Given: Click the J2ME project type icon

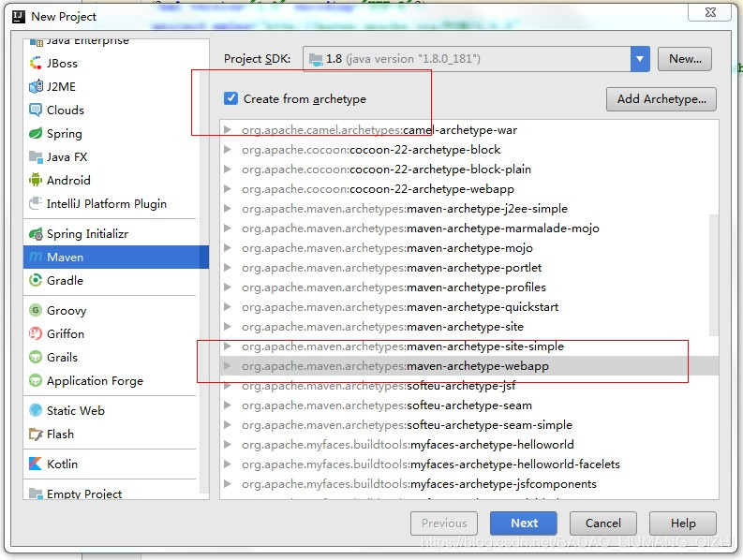Looking at the screenshot, I should click(36, 86).
